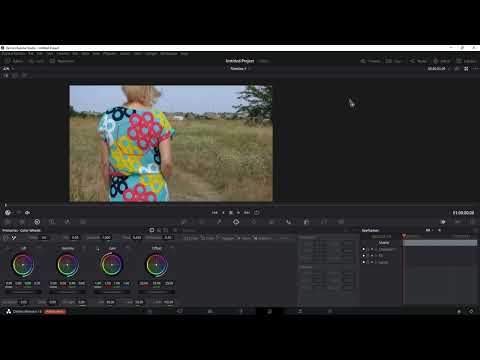The image size is (480, 360).
Task: Reset all primaries adjustments
Action: coord(175,230)
